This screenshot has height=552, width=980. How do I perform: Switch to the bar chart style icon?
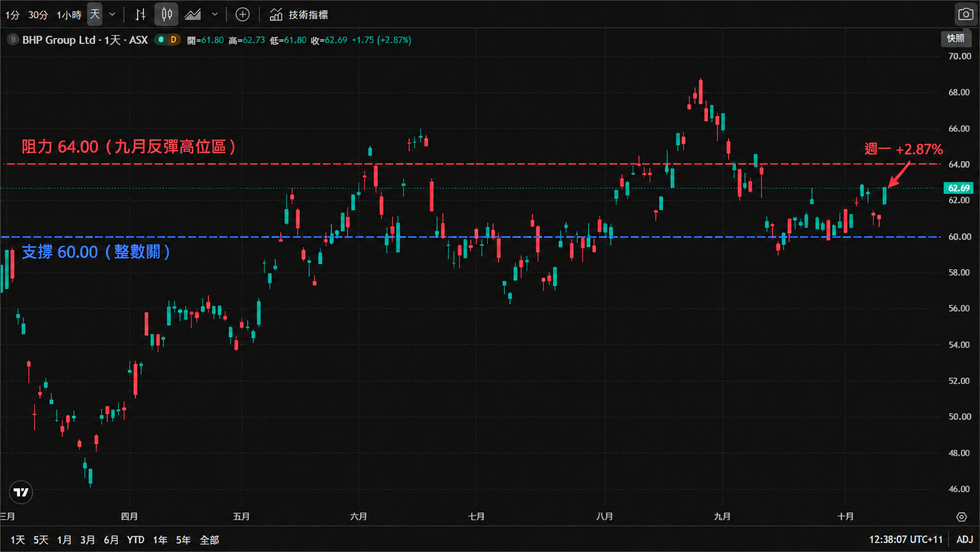141,14
